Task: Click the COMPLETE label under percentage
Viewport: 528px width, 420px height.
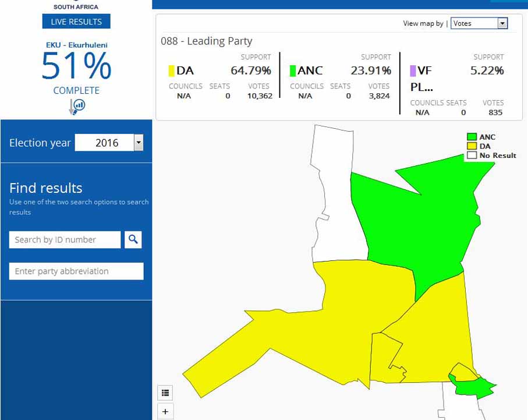Action: pyautogui.click(x=76, y=90)
